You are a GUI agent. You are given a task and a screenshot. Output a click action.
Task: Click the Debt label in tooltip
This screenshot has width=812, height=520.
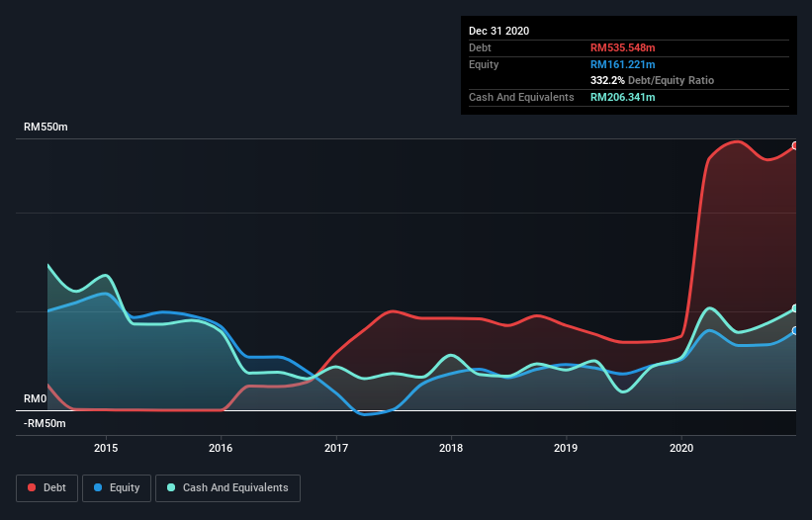pyautogui.click(x=480, y=47)
